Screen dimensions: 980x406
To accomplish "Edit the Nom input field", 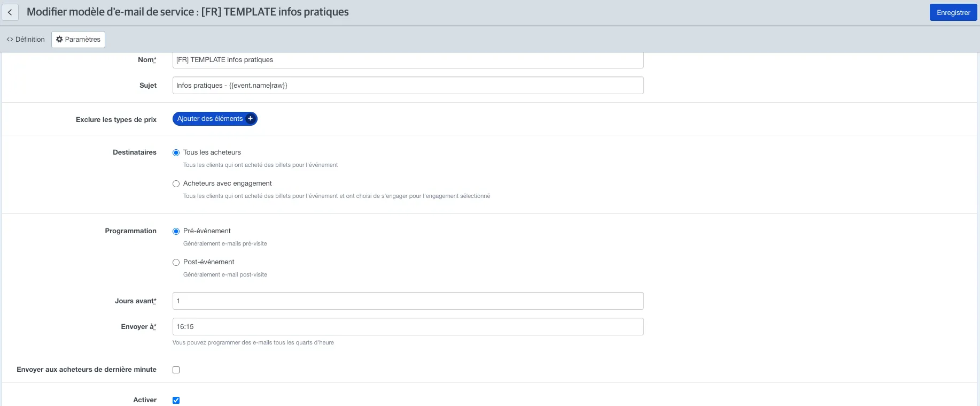I will click(408, 60).
